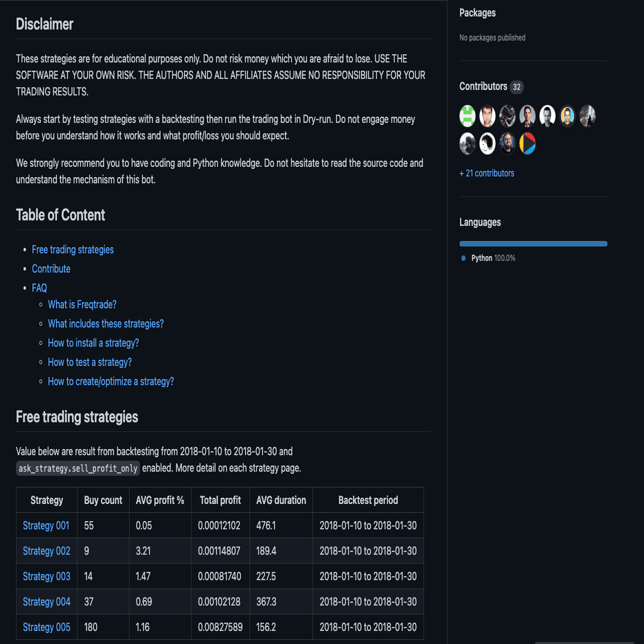
Task: Click the black-and-white avatar in the second row
Action: tap(487, 143)
